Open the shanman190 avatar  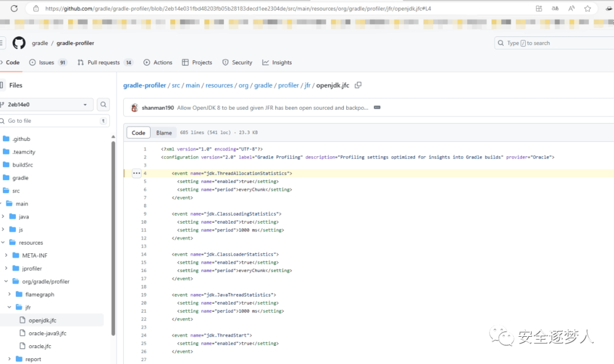(134, 108)
